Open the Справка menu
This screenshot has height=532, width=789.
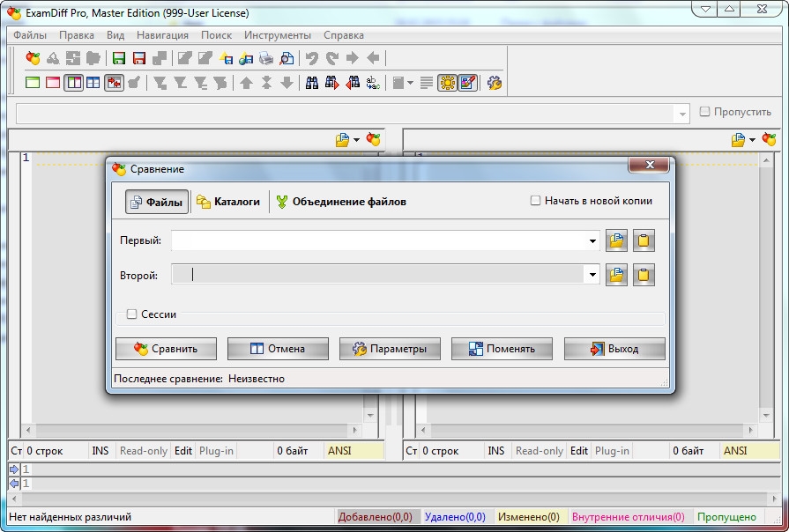344,35
